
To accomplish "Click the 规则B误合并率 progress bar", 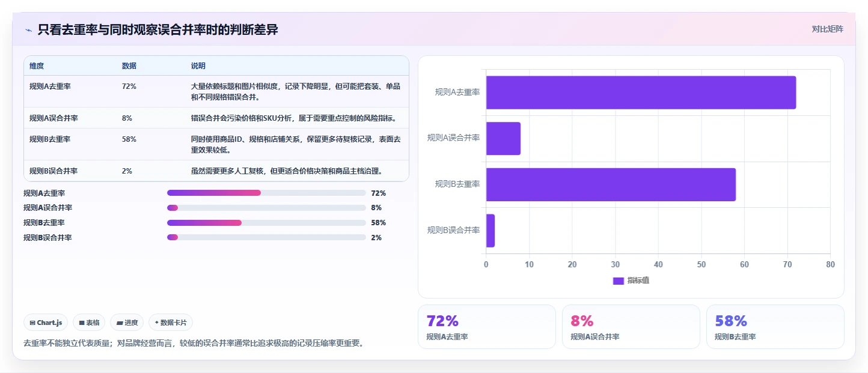I will click(x=266, y=237).
